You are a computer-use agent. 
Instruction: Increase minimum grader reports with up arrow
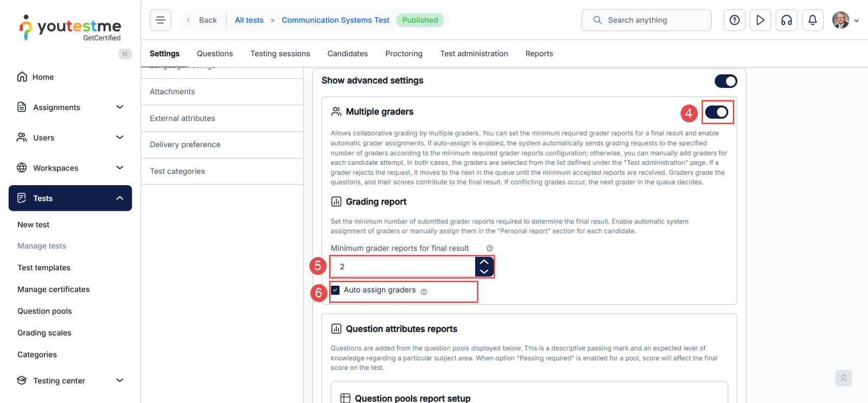click(x=484, y=262)
